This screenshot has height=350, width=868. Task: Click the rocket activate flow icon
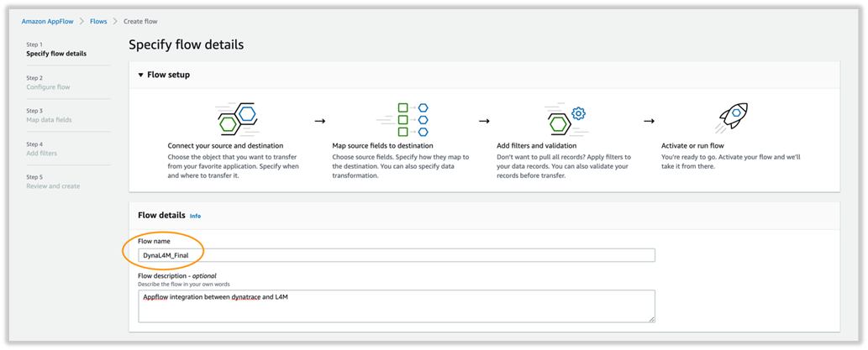pos(733,119)
